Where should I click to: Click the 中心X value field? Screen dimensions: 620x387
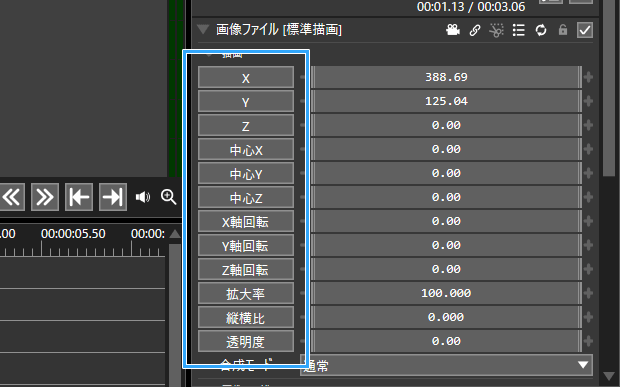(x=446, y=149)
